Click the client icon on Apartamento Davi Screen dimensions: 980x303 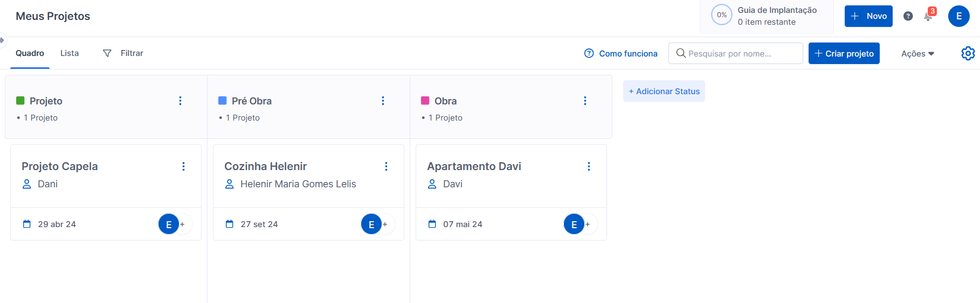click(x=432, y=184)
